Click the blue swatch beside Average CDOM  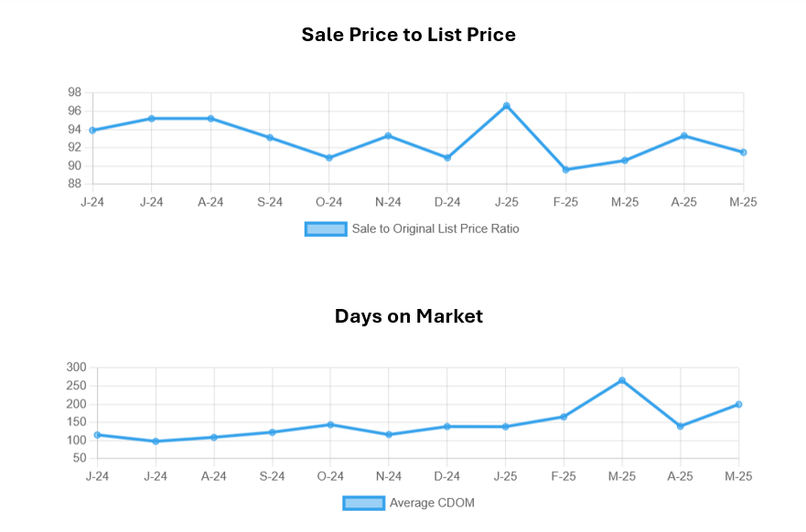pyautogui.click(x=363, y=503)
